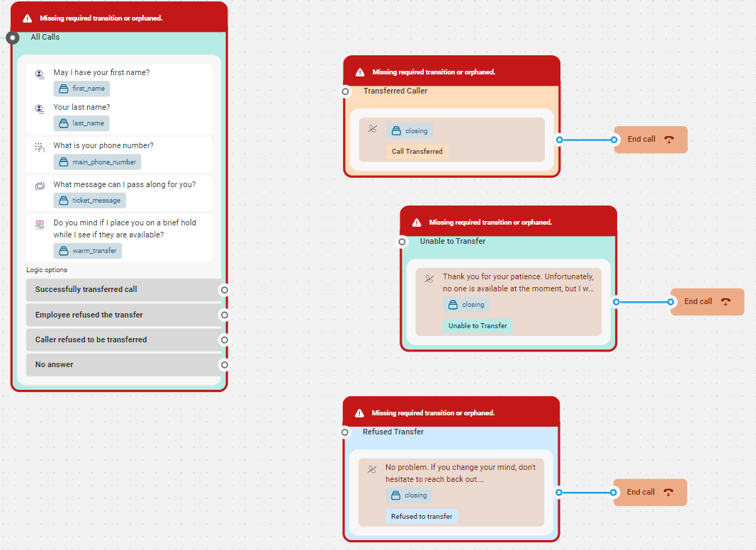
Task: Select the No answer logic option
Action: (x=123, y=365)
